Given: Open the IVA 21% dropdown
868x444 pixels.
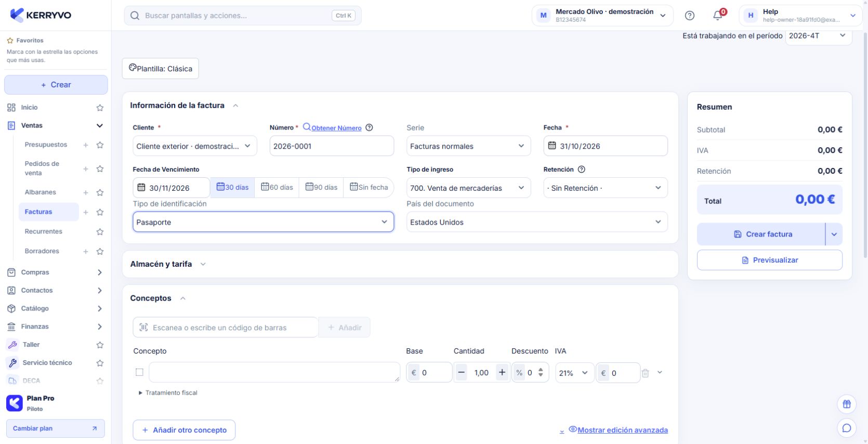Looking at the screenshot, I should click(x=574, y=373).
